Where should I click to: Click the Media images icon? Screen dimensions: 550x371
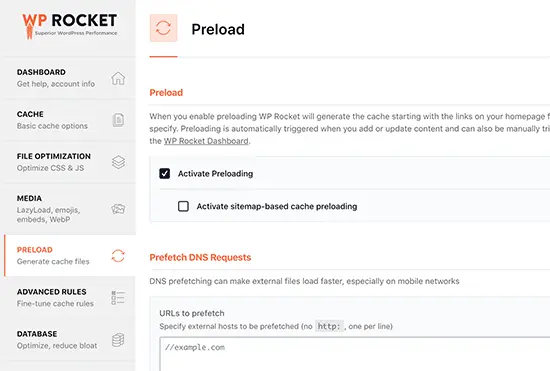[118, 209]
